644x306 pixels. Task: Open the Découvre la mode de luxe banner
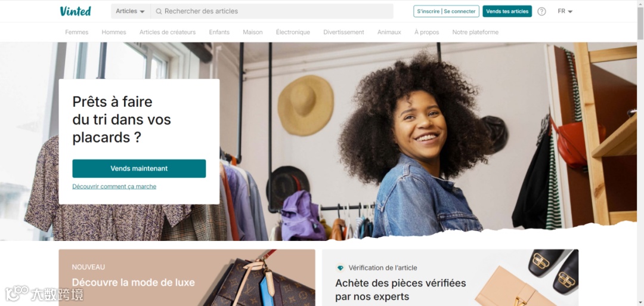187,277
